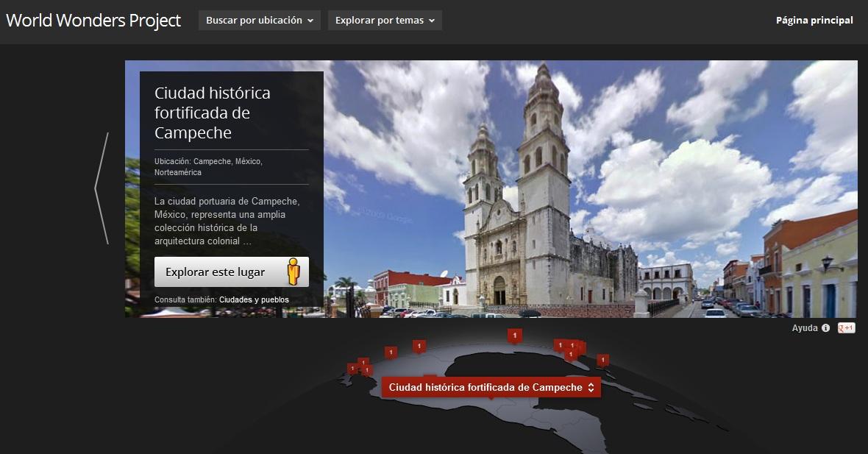This screenshot has height=454, width=868.
Task: Open the Ciudad histórica fortificada de Campeche map selector
Action: [x=491, y=388]
